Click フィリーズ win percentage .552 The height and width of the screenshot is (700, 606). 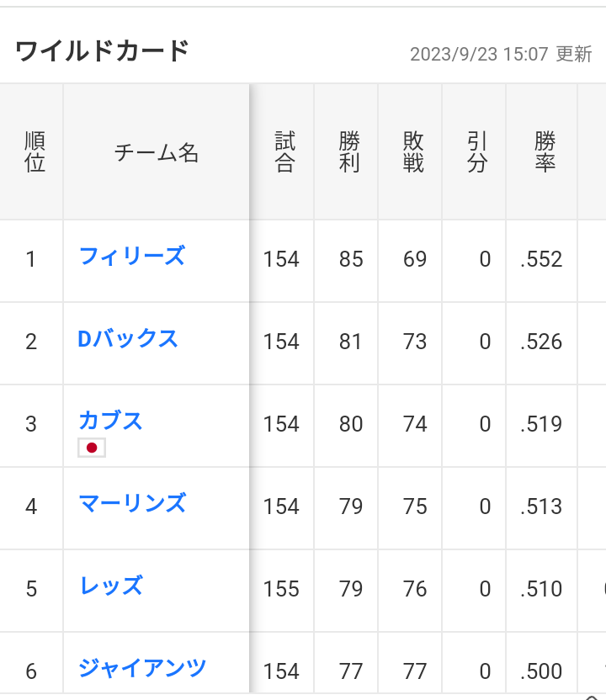[541, 259]
